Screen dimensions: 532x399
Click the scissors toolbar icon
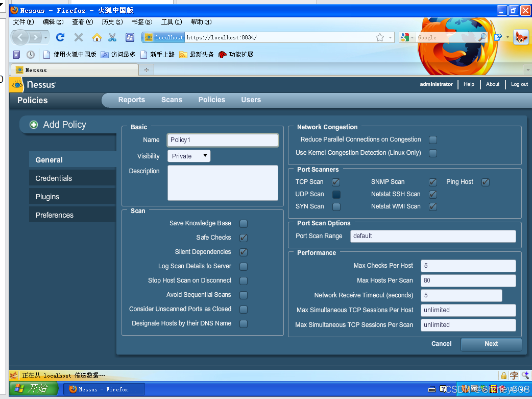pyautogui.click(x=112, y=37)
